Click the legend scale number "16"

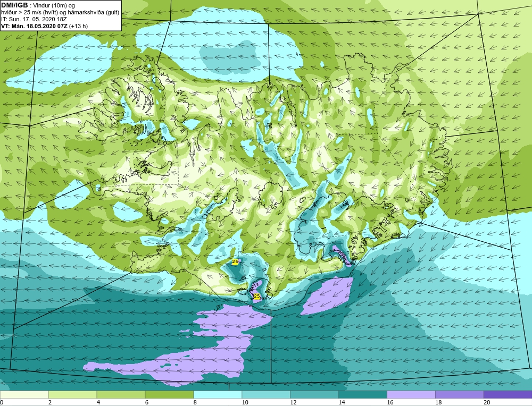point(390,402)
